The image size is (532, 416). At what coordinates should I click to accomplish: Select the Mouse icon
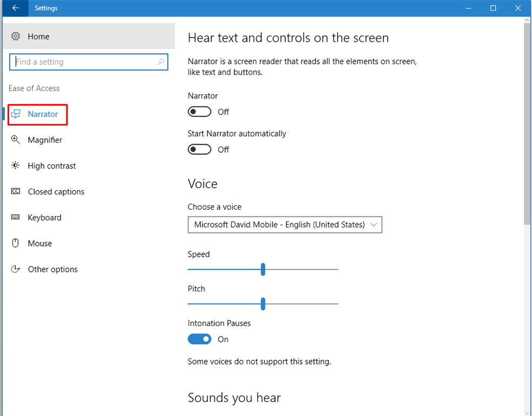coord(15,243)
